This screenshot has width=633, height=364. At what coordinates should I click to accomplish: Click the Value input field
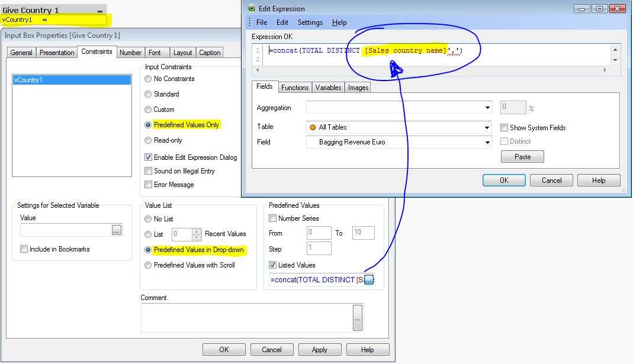click(66, 230)
